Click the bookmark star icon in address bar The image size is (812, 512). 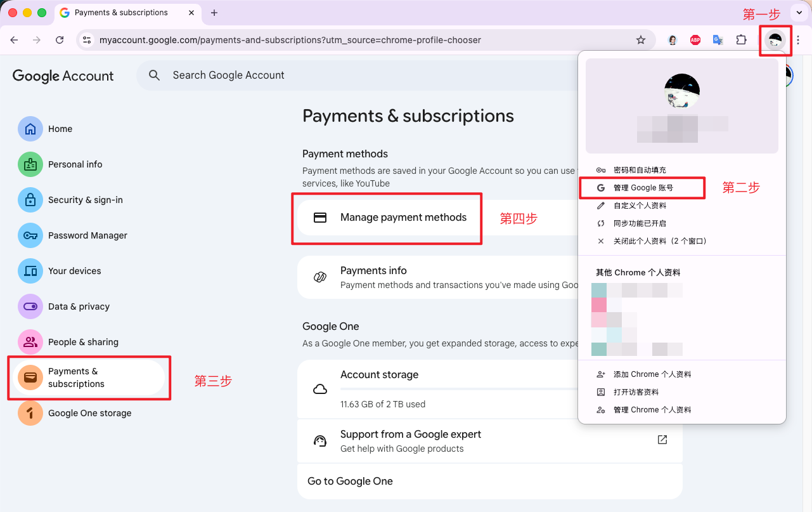(x=641, y=40)
